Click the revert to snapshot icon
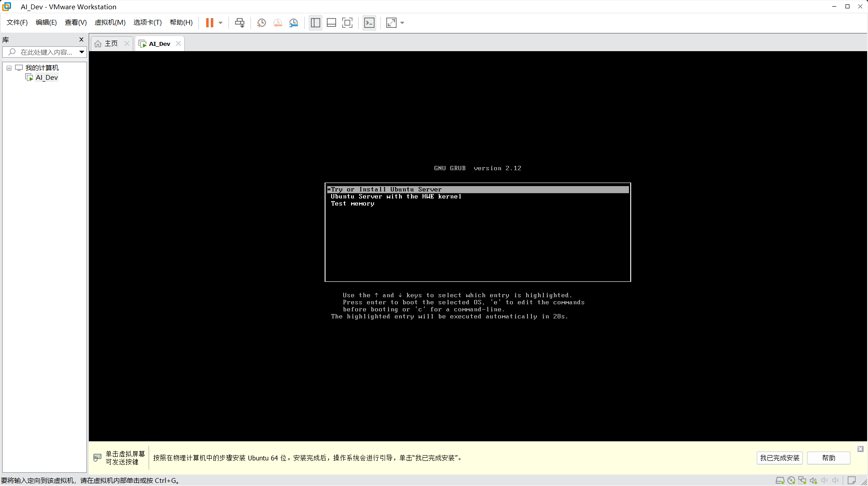This screenshot has height=486, width=868. 277,22
